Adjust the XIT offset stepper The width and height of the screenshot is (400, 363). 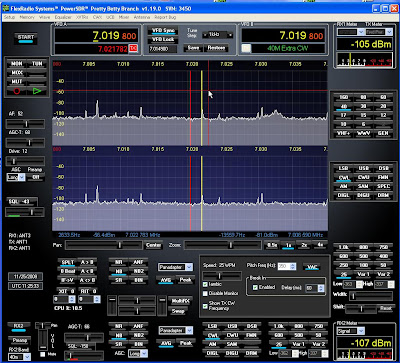click(72, 299)
